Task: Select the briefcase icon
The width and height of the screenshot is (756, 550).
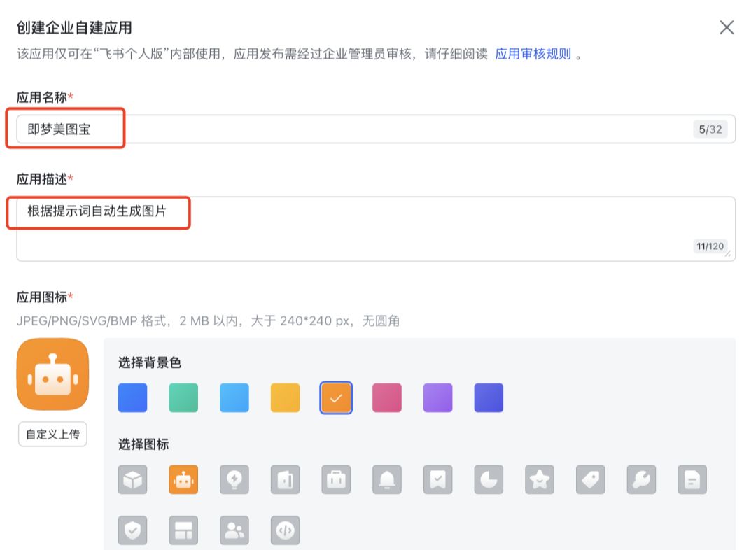Action: click(336, 480)
